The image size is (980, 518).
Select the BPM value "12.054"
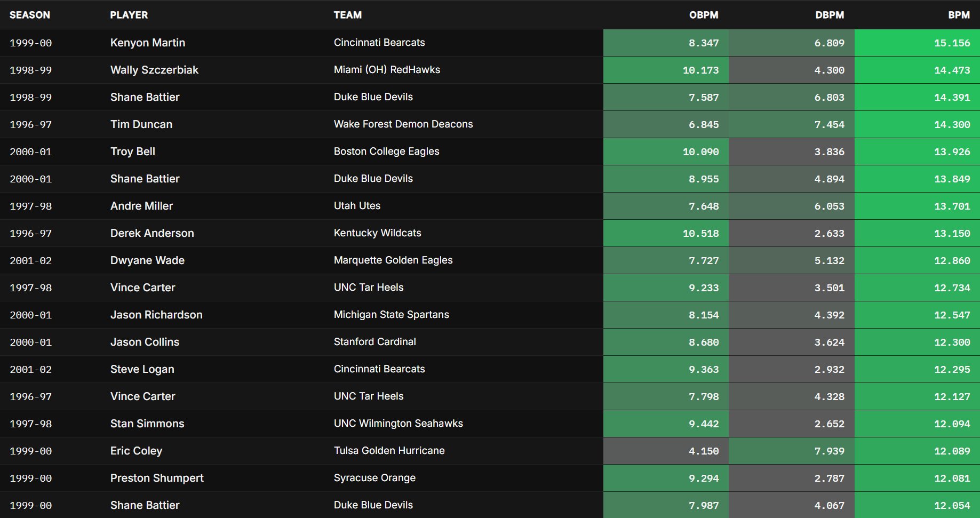[952, 506]
